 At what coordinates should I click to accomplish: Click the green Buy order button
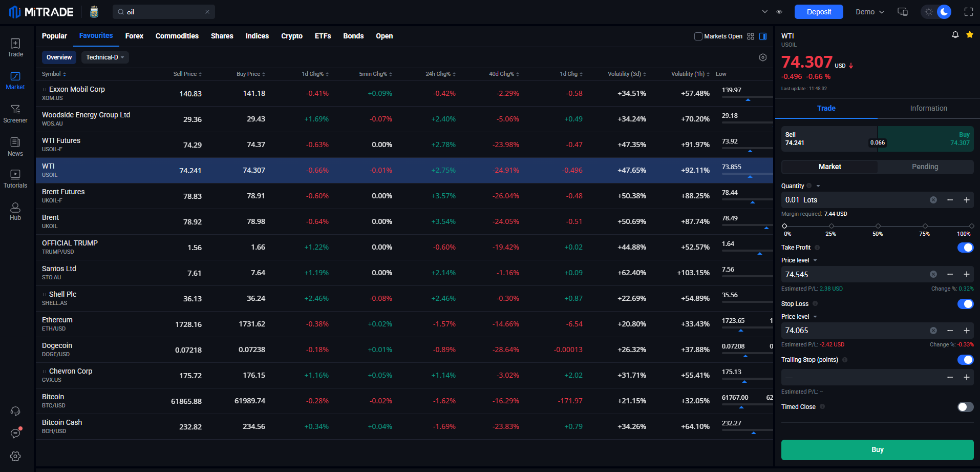coord(878,449)
